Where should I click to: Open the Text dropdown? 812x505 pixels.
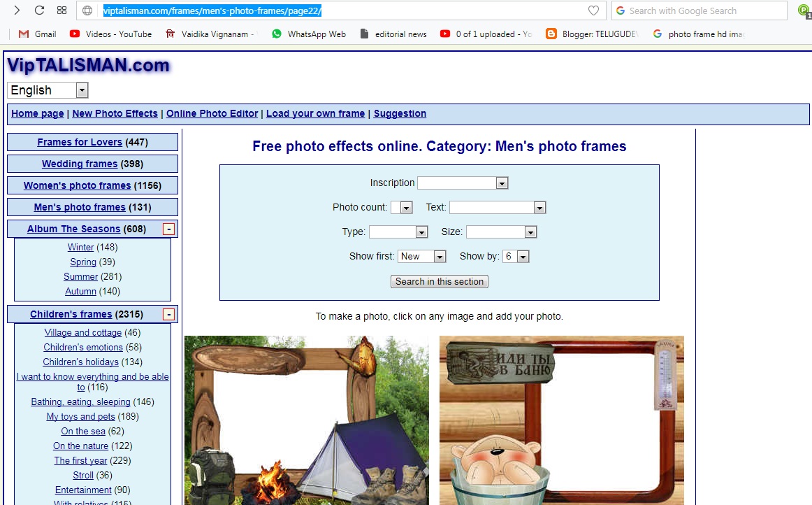[x=498, y=208]
